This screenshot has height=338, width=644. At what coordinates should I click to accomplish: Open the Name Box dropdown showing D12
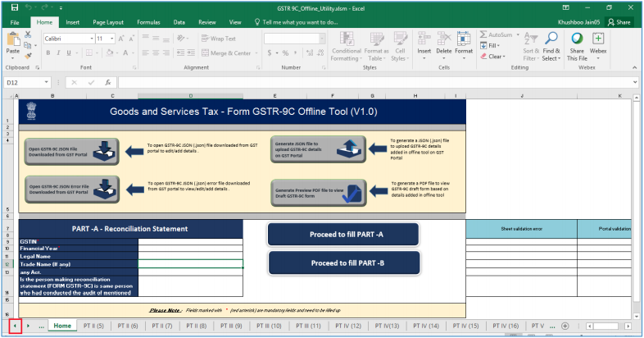pos(47,82)
